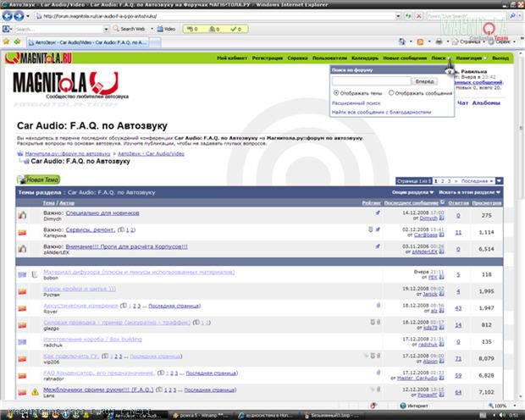The height and width of the screenshot is (420, 525).
Task: Click the forum search text field
Action: click(x=371, y=81)
